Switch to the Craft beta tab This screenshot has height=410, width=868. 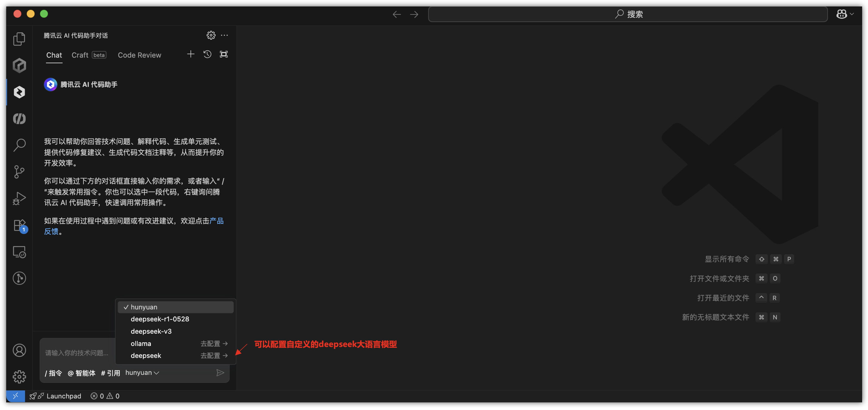tap(89, 55)
